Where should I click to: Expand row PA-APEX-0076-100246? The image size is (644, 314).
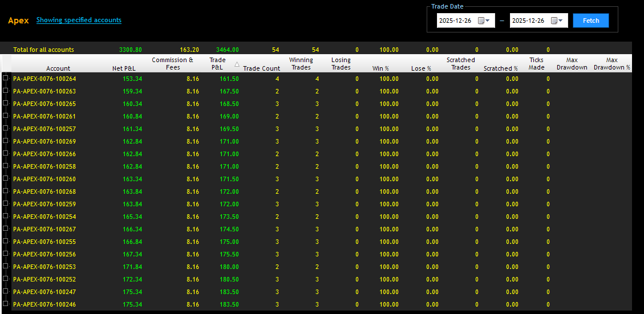[x=5, y=304]
